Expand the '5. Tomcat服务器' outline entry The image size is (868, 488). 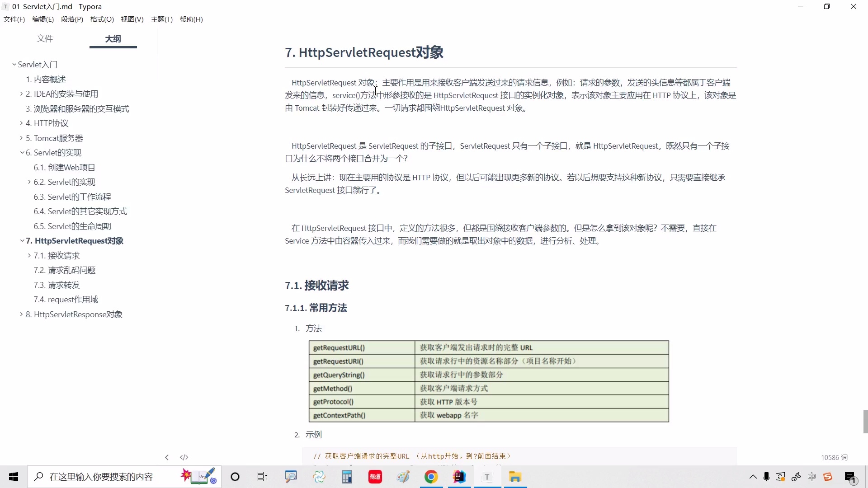tap(21, 138)
